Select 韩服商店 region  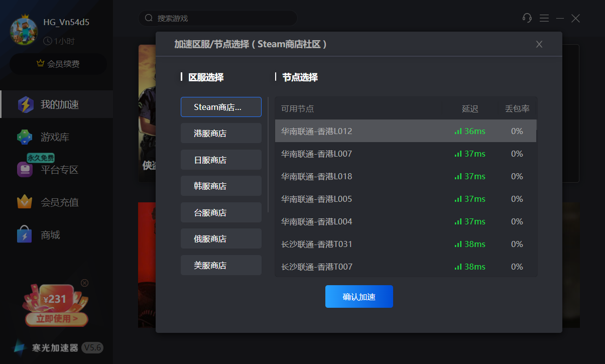point(221,186)
